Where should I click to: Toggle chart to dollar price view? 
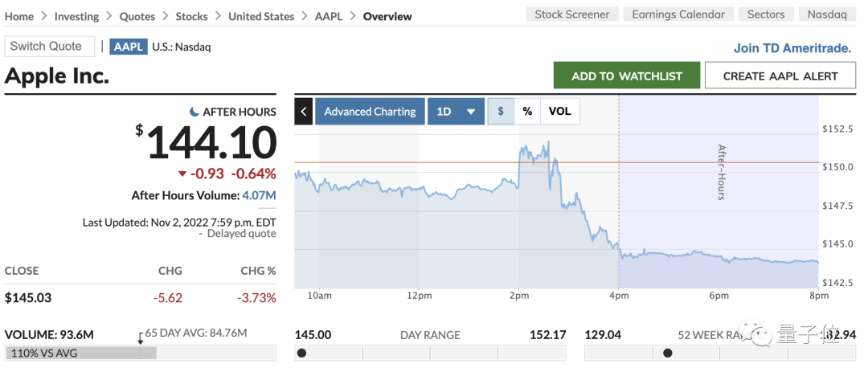pos(501,112)
